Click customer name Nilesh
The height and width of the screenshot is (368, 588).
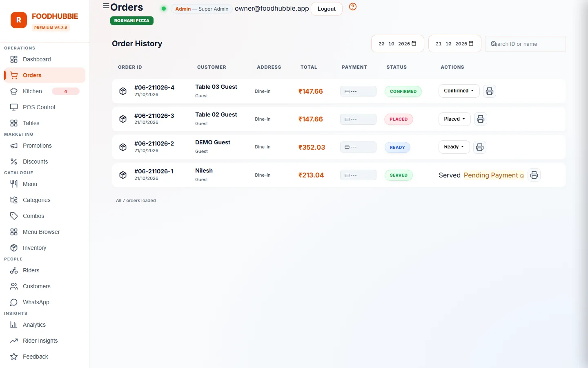pyautogui.click(x=204, y=171)
